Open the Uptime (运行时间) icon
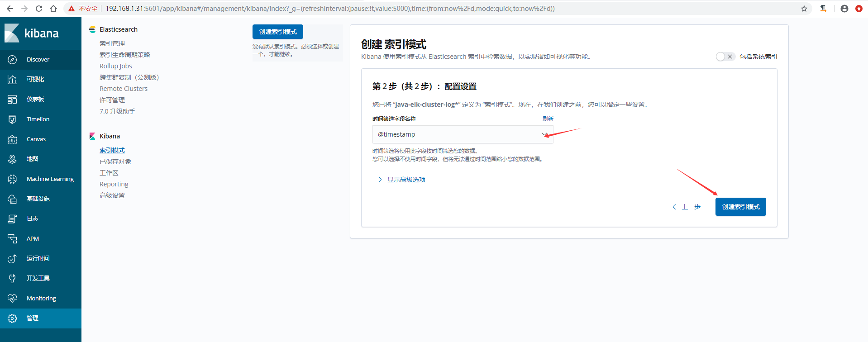The image size is (868, 342). [x=12, y=259]
